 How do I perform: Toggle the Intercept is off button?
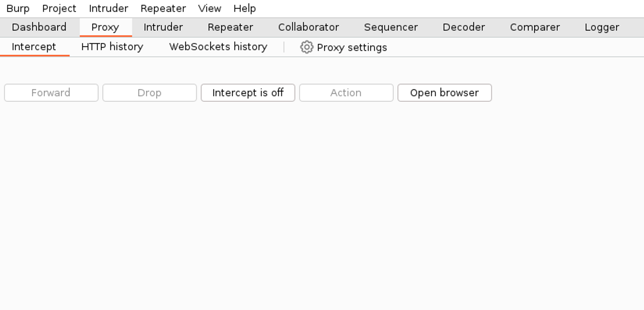tap(248, 93)
